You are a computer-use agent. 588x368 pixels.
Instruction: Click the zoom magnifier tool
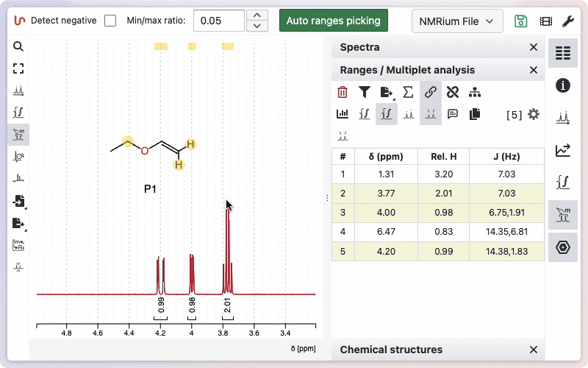click(18, 46)
